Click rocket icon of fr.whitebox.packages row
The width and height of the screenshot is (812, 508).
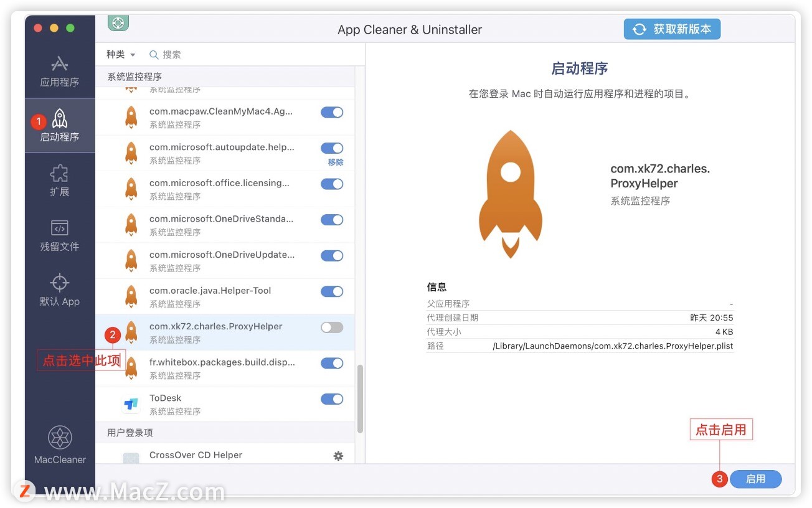(131, 368)
